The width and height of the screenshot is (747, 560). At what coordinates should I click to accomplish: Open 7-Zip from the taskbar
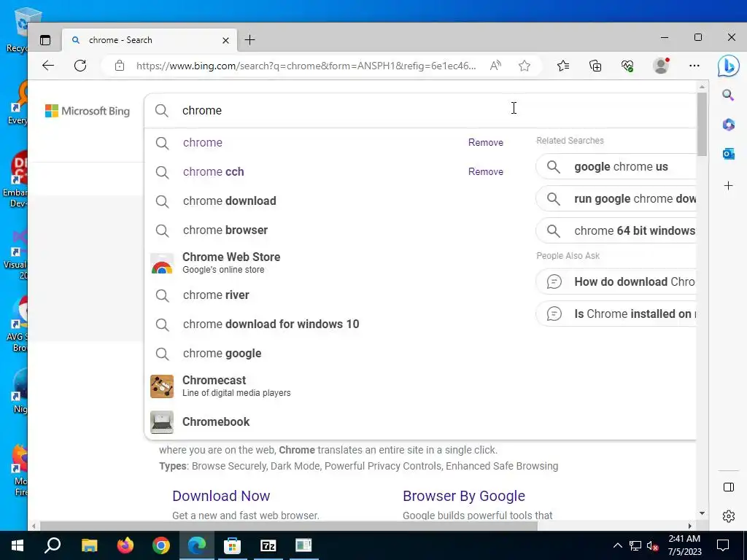(268, 545)
